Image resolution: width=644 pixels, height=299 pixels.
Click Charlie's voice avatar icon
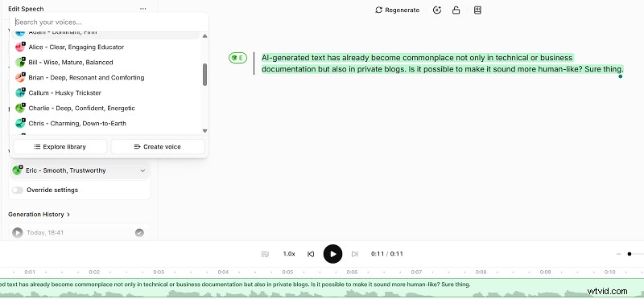pos(21,109)
